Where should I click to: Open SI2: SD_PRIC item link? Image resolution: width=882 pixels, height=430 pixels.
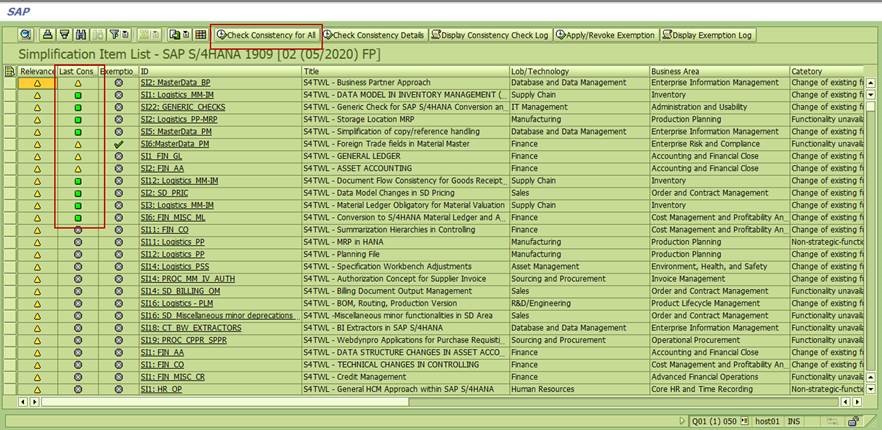pos(164,193)
